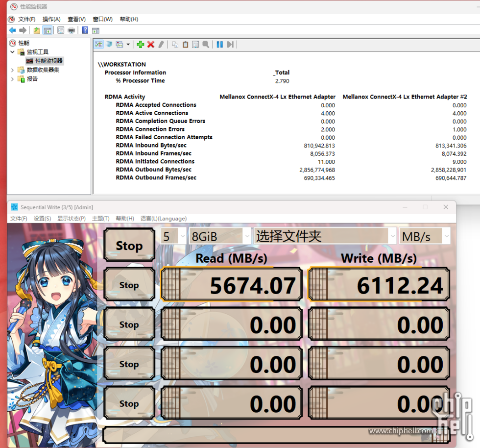Image resolution: width=480 pixels, height=448 pixels.
Task: Expand the 报告 tree node
Action: (x=12, y=79)
